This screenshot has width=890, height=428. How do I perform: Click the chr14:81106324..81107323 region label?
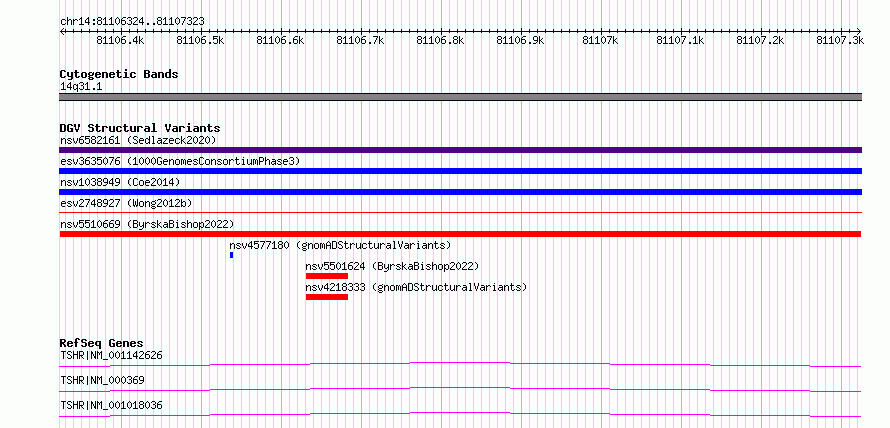point(132,21)
